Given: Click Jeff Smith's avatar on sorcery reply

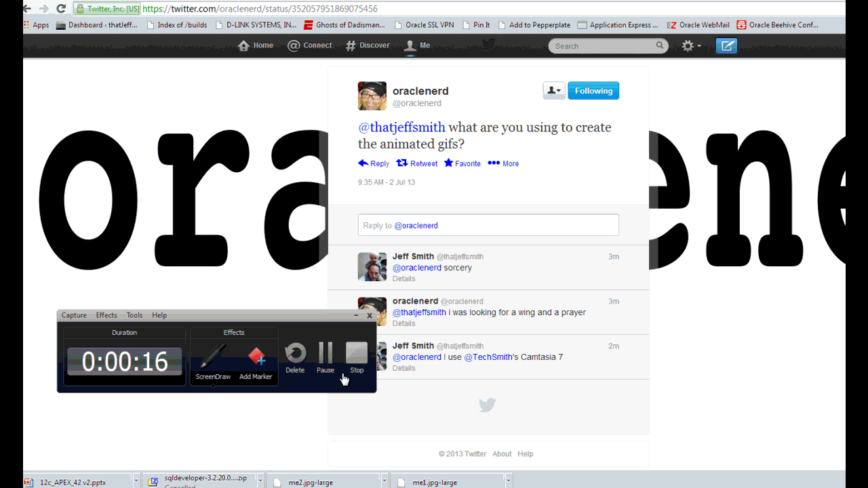Looking at the screenshot, I should 372,266.
